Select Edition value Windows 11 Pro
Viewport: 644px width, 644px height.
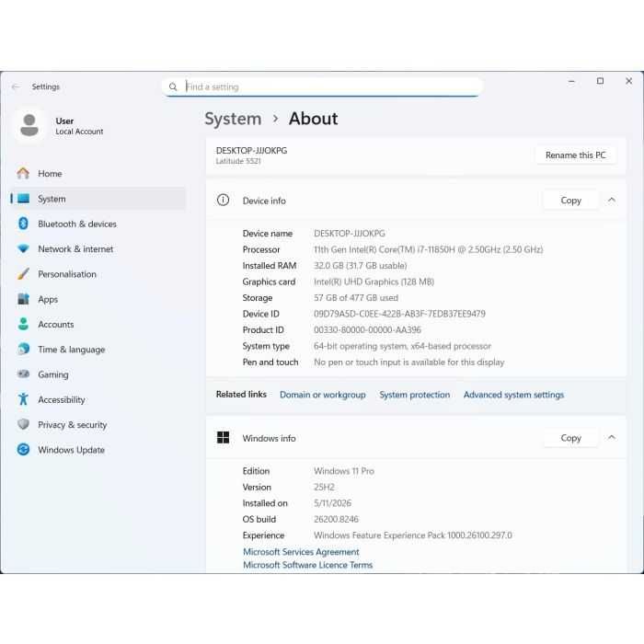coord(344,471)
